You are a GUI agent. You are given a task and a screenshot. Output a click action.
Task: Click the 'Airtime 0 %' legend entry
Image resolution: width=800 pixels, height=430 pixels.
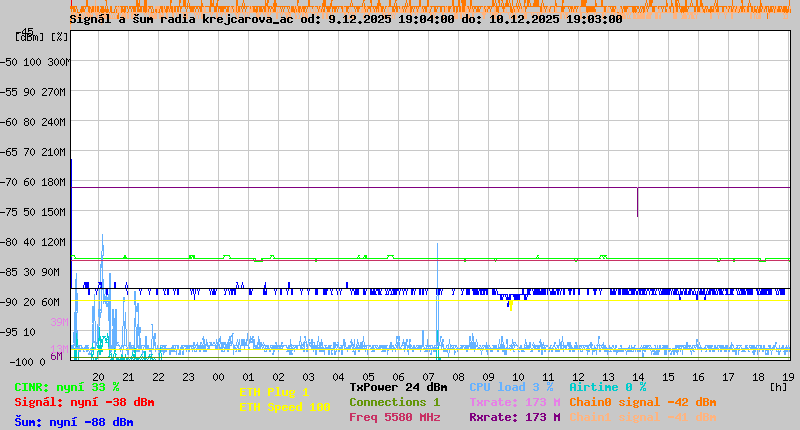608,387
